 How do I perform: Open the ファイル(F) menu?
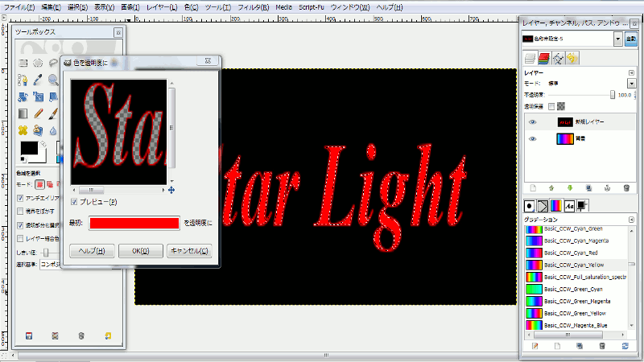(x=19, y=7)
